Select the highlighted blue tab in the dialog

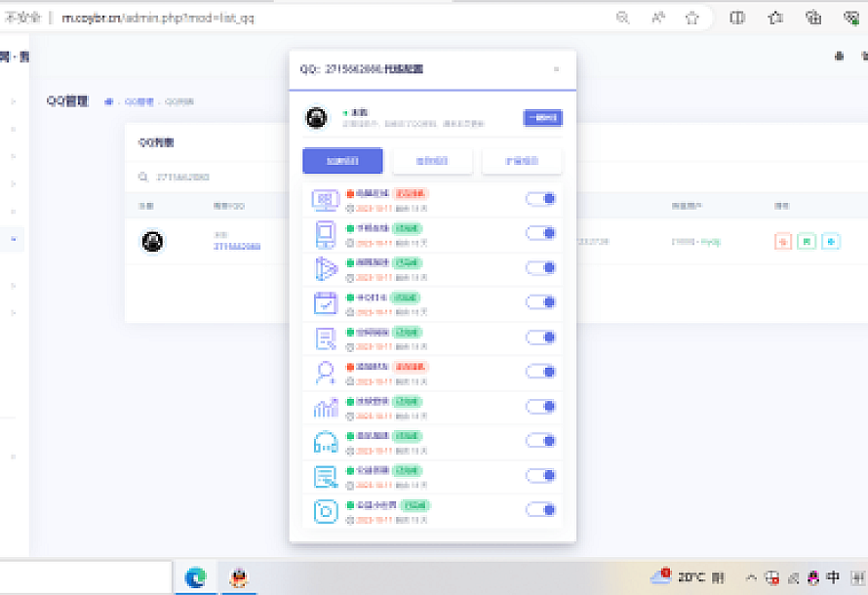pyautogui.click(x=342, y=161)
